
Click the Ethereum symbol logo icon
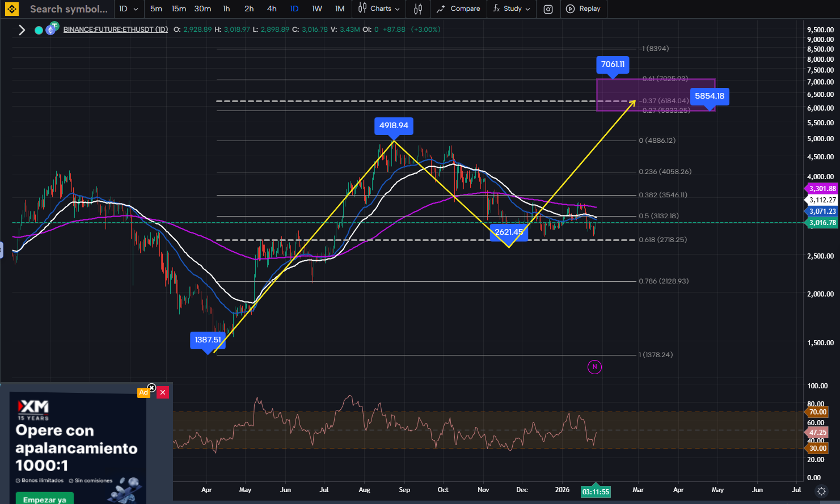[x=52, y=29]
